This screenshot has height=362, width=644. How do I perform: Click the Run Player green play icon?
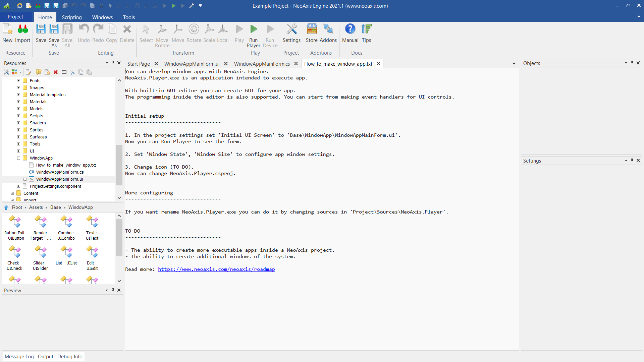pos(254,29)
